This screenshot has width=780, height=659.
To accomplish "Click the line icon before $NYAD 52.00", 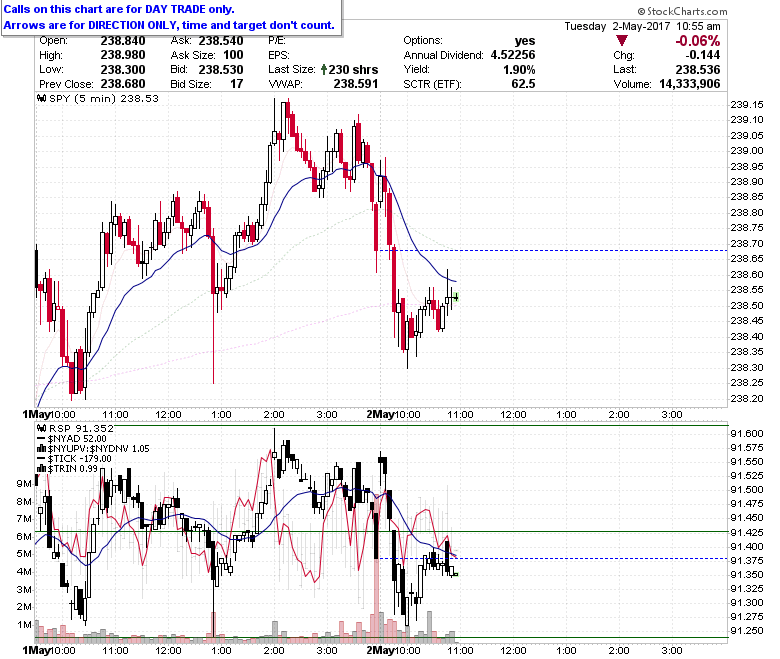I will pos(42,439).
